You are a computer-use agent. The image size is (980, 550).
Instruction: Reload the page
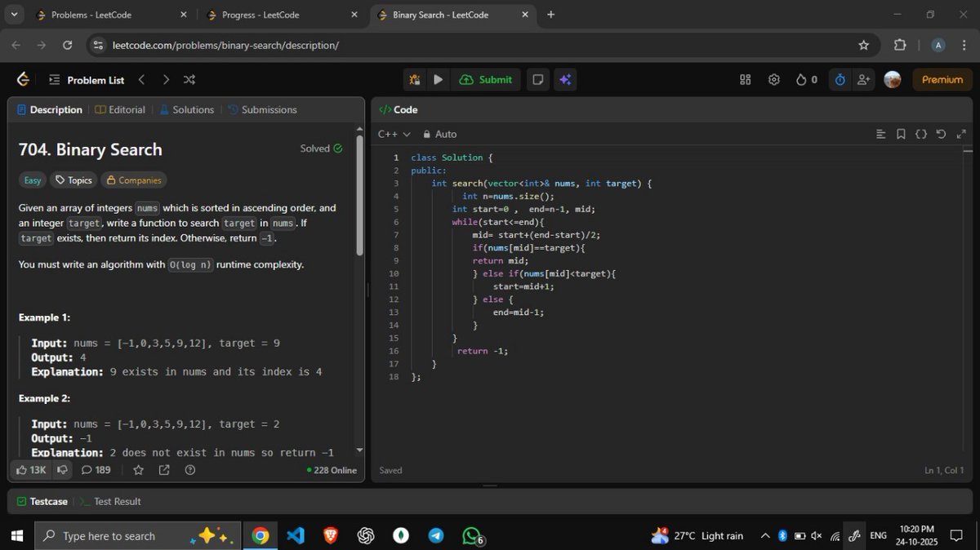pos(67,45)
